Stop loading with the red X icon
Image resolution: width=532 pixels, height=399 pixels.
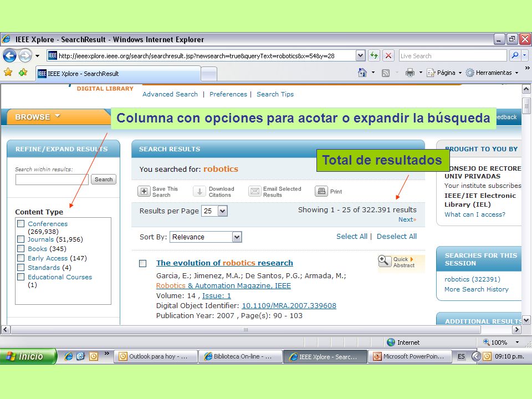coord(388,55)
